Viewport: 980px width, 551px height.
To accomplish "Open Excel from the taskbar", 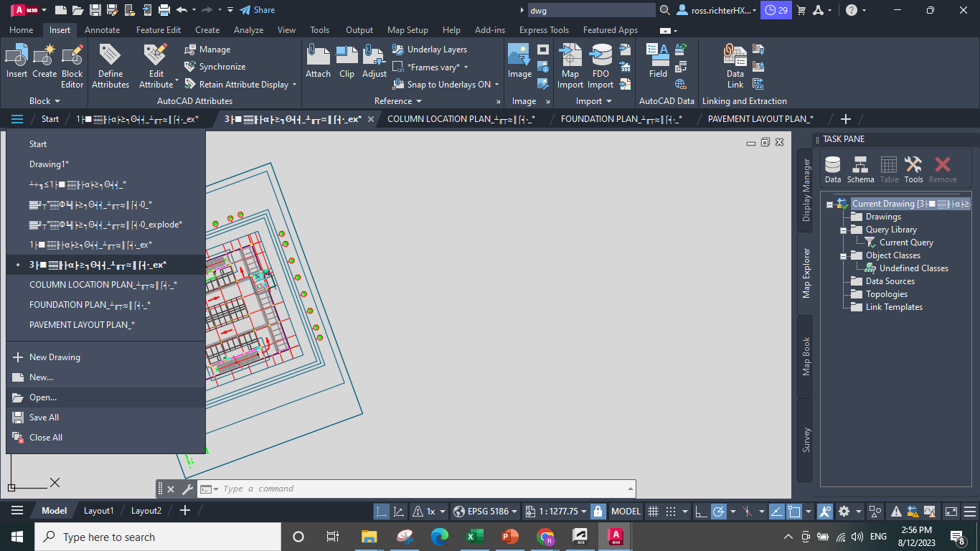I will pyautogui.click(x=474, y=536).
